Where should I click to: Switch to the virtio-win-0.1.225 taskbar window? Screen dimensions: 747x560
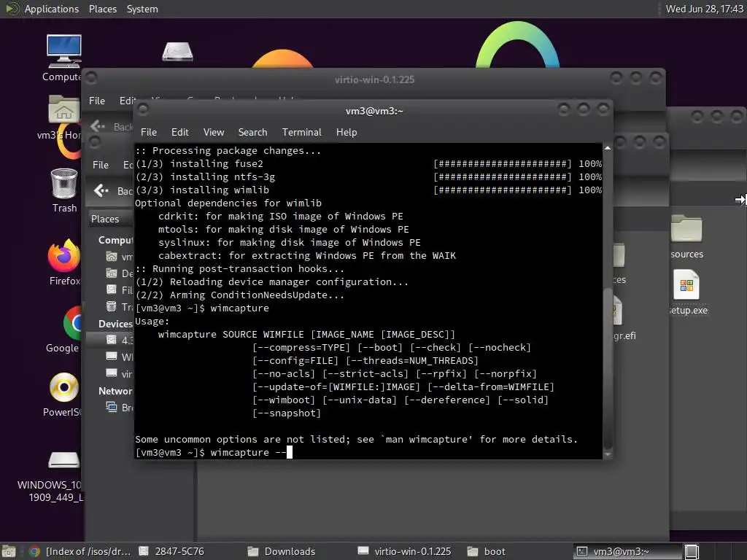point(404,551)
